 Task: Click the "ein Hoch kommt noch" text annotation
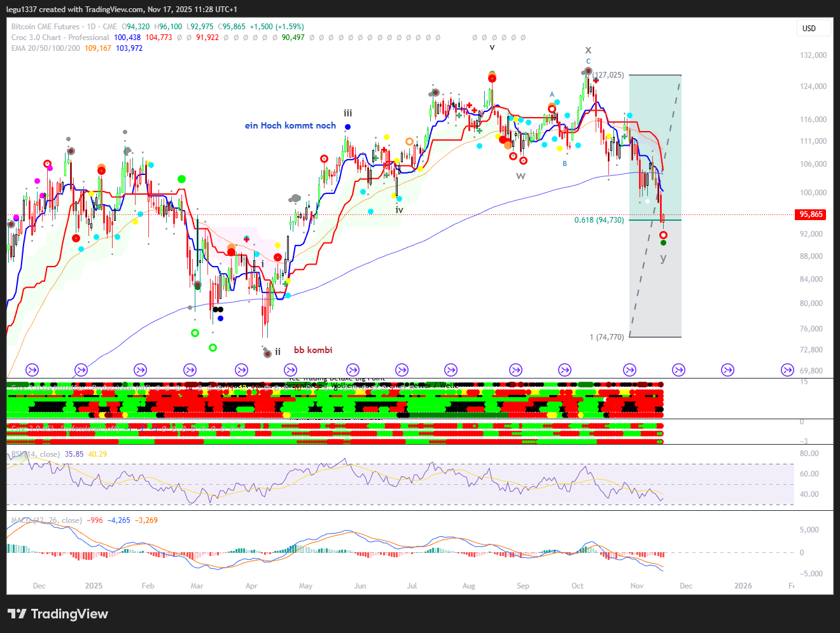290,126
